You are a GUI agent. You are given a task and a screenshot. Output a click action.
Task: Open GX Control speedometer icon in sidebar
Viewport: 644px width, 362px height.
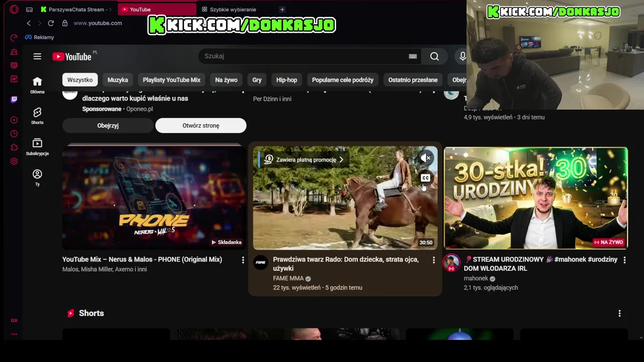14,38
